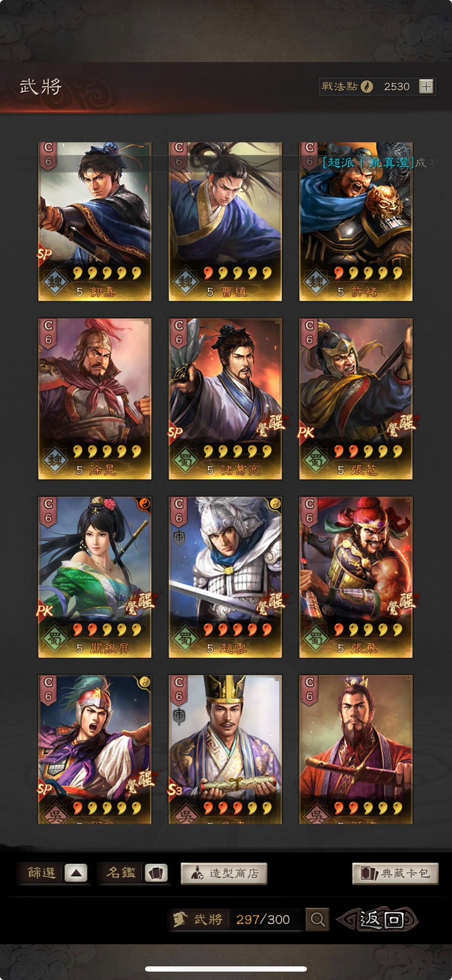Open the 趙雲 general card
The height and width of the screenshot is (980, 452).
click(x=225, y=577)
